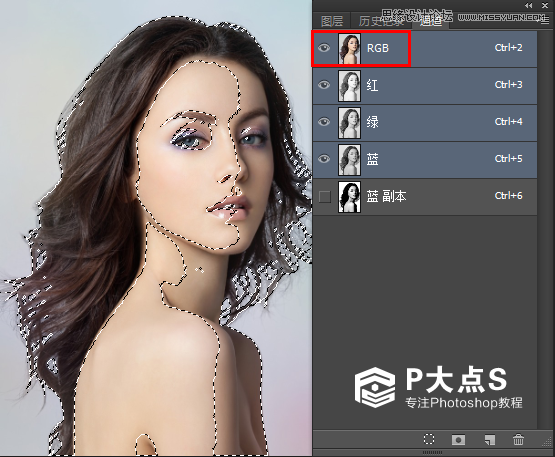
Task: Click the Ctrl+4 shortcut label
Action: point(509,121)
